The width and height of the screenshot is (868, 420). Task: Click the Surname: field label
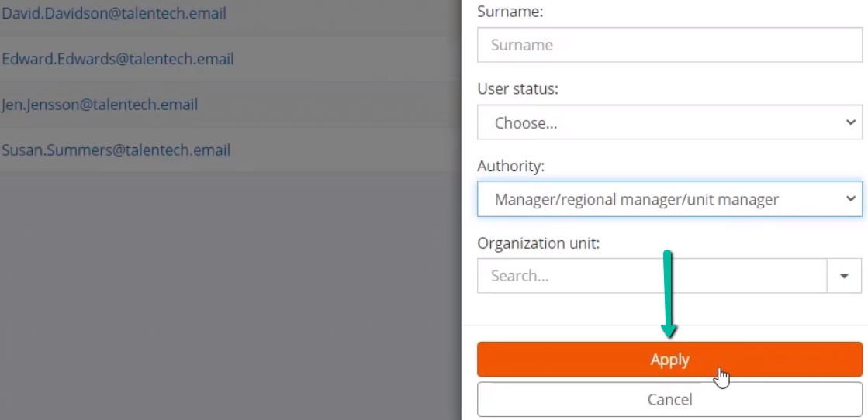pyautogui.click(x=510, y=12)
